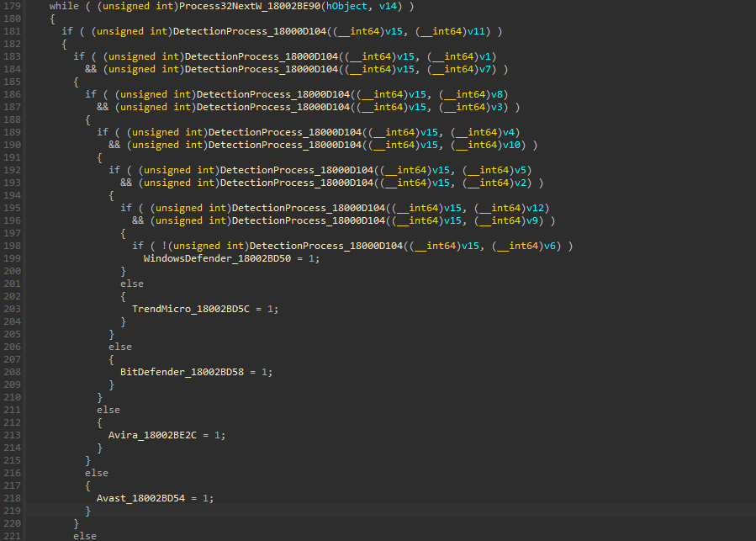Click DetectionProcess_18000D104 on line 196
The image size is (756, 541).
[x=309, y=221]
